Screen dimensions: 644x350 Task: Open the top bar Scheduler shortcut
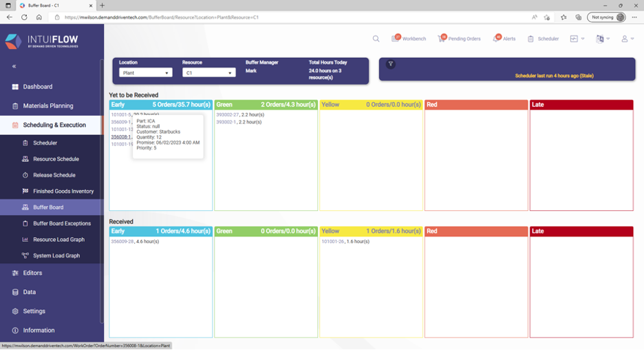point(543,39)
